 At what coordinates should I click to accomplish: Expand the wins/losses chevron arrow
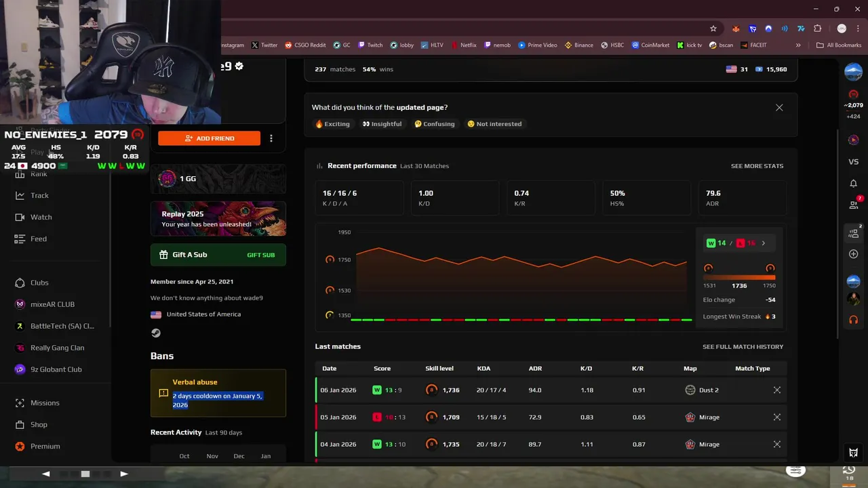(x=764, y=243)
